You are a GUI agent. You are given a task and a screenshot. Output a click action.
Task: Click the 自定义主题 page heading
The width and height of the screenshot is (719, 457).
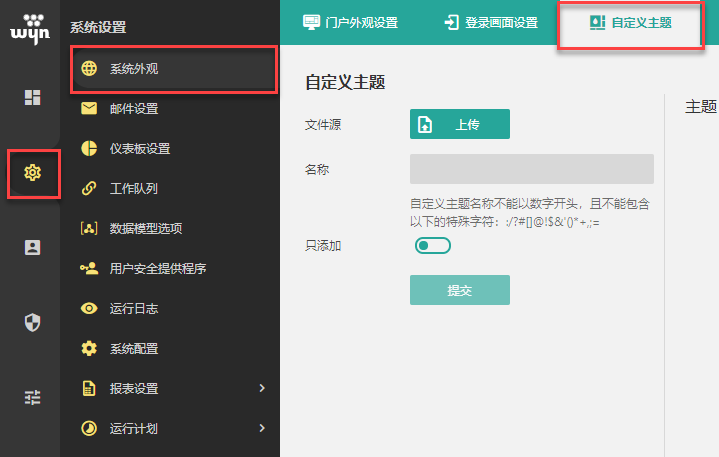[345, 83]
